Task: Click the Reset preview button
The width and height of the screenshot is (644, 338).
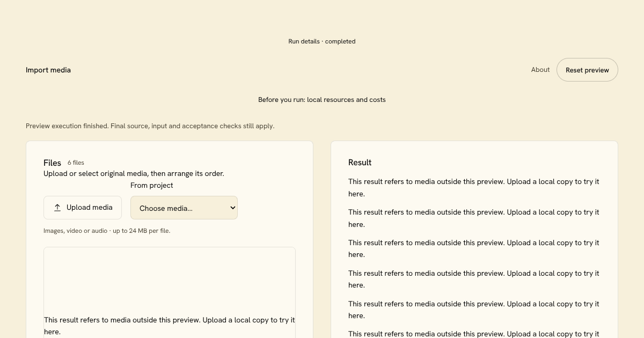Action: [x=587, y=70]
